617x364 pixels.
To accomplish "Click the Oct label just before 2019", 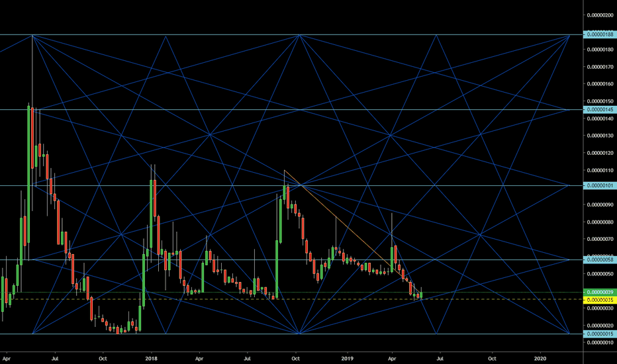I will click(x=295, y=359).
